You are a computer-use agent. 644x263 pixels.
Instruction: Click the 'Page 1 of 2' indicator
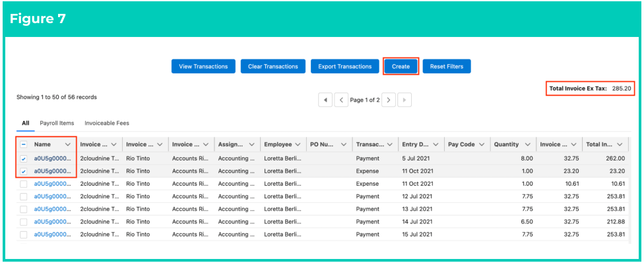click(x=365, y=100)
